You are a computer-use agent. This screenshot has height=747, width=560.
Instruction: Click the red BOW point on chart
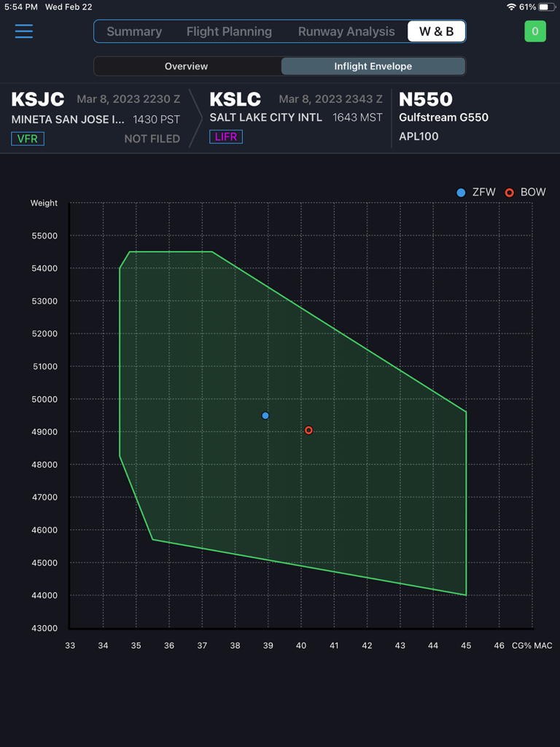308,430
